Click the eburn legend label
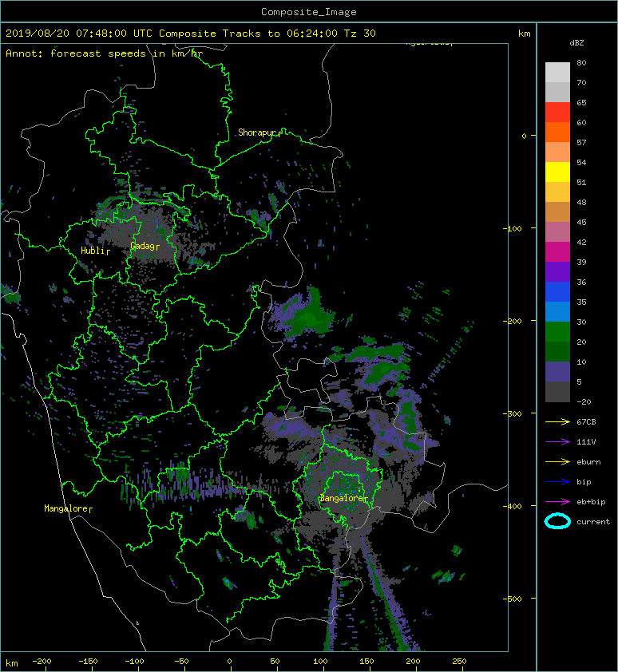Viewport: 618px width, 672px height. (588, 462)
